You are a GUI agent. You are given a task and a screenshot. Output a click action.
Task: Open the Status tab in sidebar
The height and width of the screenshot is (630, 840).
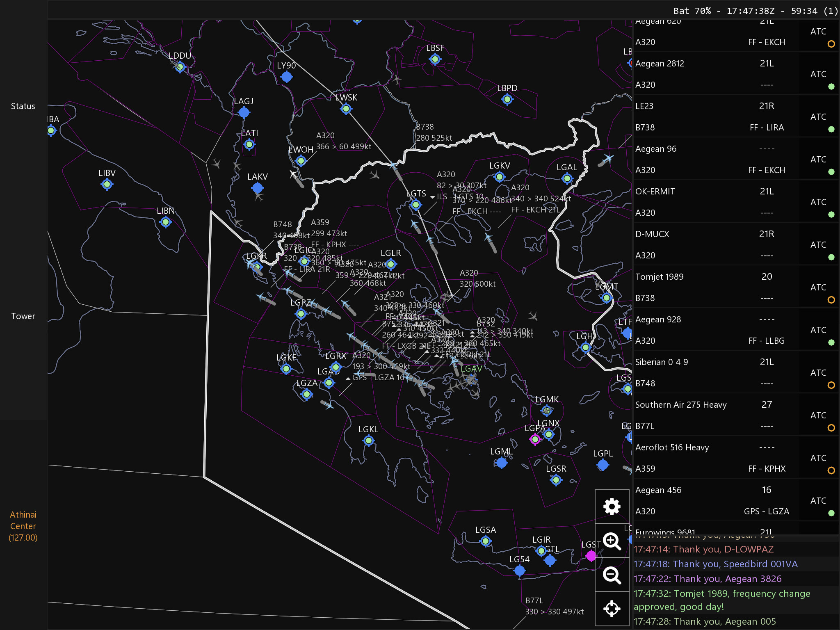(23, 106)
